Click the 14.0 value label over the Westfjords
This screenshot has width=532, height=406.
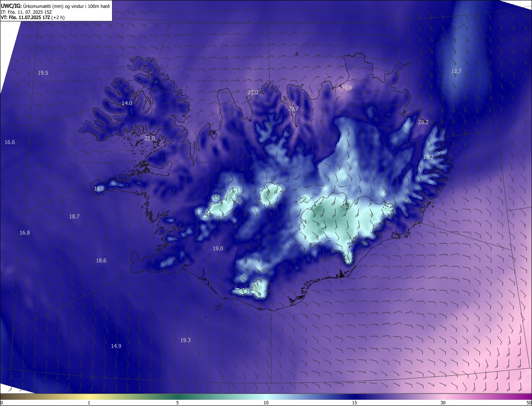click(x=127, y=103)
